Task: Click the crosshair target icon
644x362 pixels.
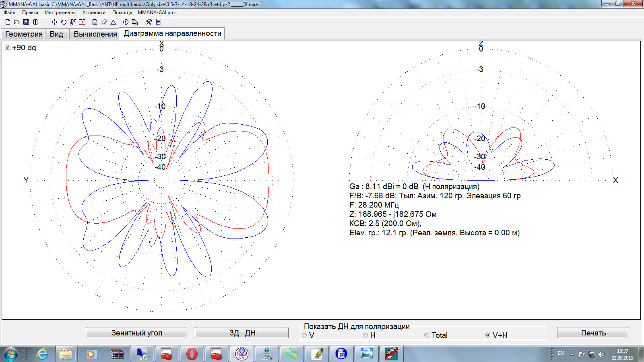Action: 126,22
